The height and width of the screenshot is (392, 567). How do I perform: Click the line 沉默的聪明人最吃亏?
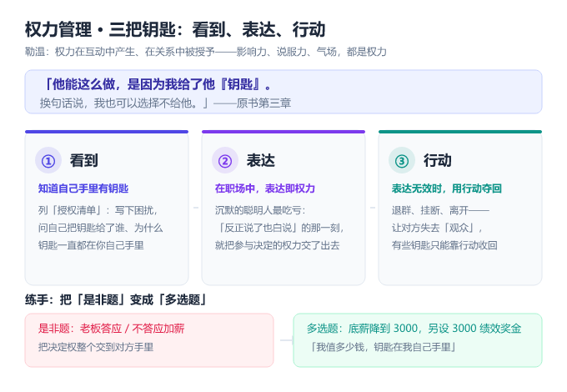click(x=260, y=210)
